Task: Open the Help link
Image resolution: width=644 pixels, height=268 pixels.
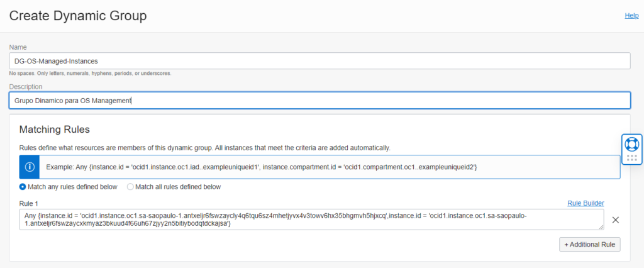Action: click(631, 15)
